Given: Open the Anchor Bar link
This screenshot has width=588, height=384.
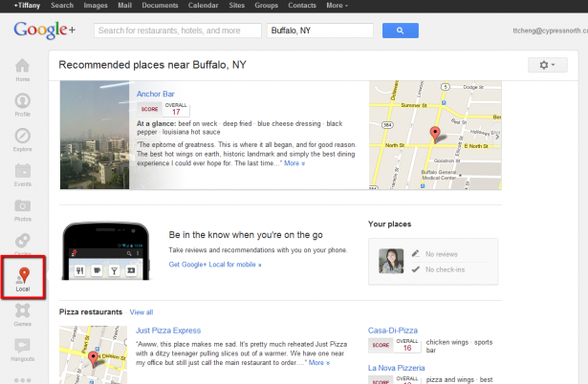Looking at the screenshot, I should (x=155, y=94).
